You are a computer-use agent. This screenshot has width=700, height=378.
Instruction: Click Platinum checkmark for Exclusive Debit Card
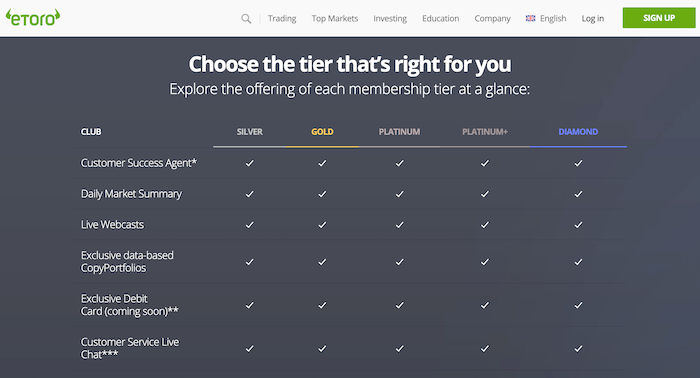400,305
